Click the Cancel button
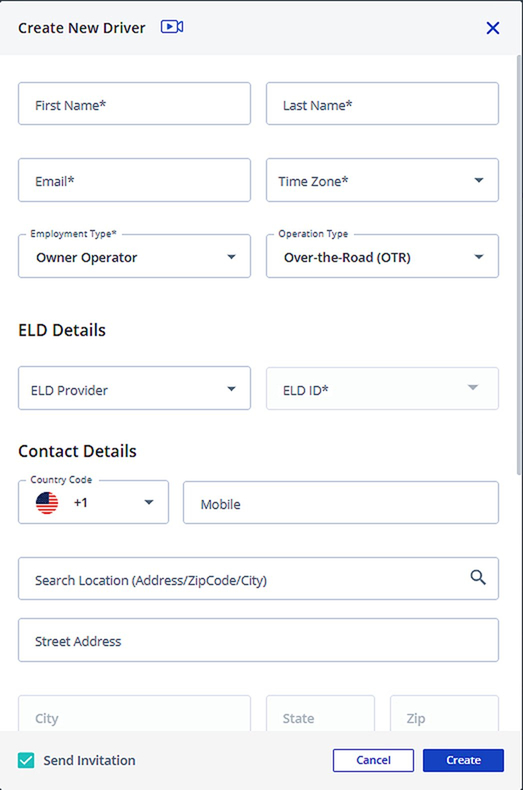Image resolution: width=523 pixels, height=790 pixels. (373, 760)
